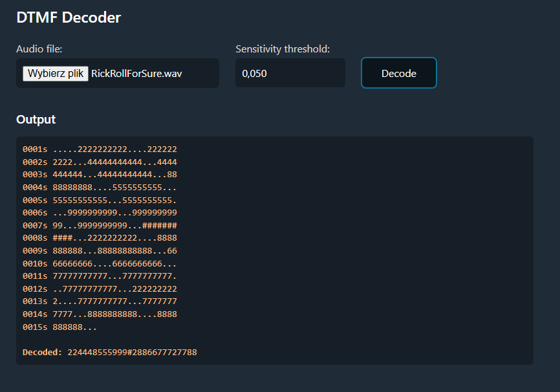This screenshot has height=392, width=560.
Task: Click the Decode button
Action: pyautogui.click(x=398, y=72)
